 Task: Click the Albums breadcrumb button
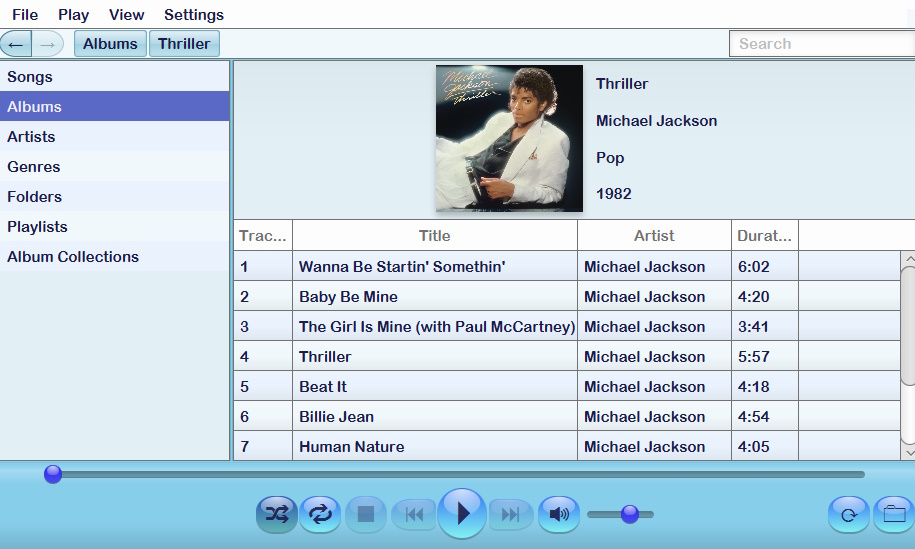110,44
